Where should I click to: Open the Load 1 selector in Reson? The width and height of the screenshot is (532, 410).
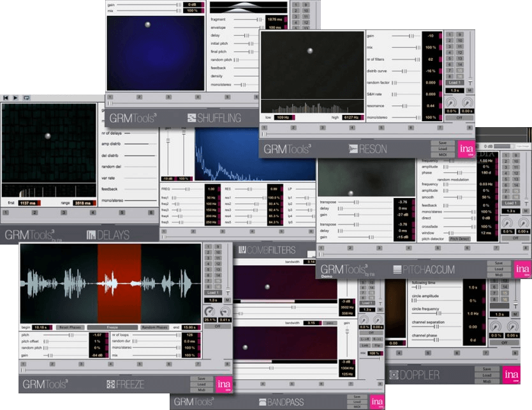click(x=454, y=82)
